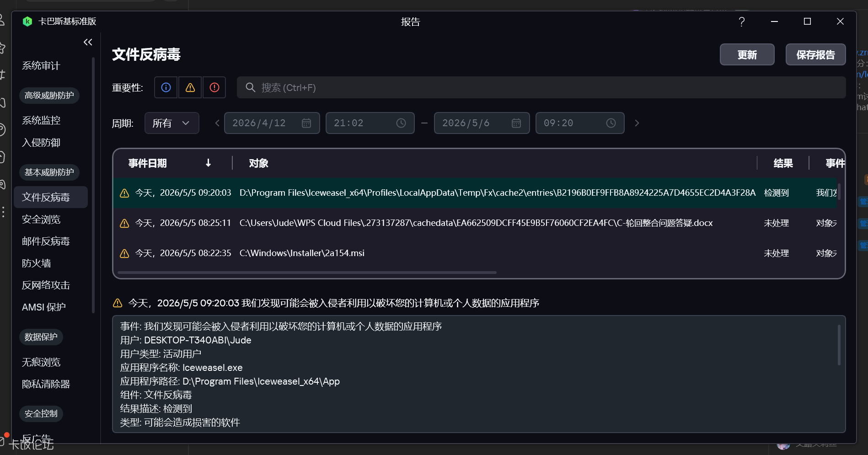Click the vertical scrollbar of the event details panel

pos(839,345)
